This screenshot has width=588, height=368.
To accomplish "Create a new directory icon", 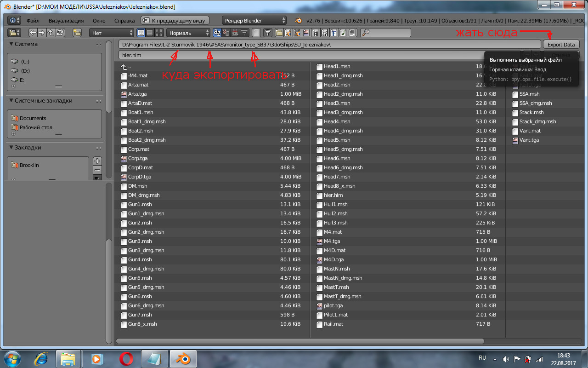I will click(77, 33).
